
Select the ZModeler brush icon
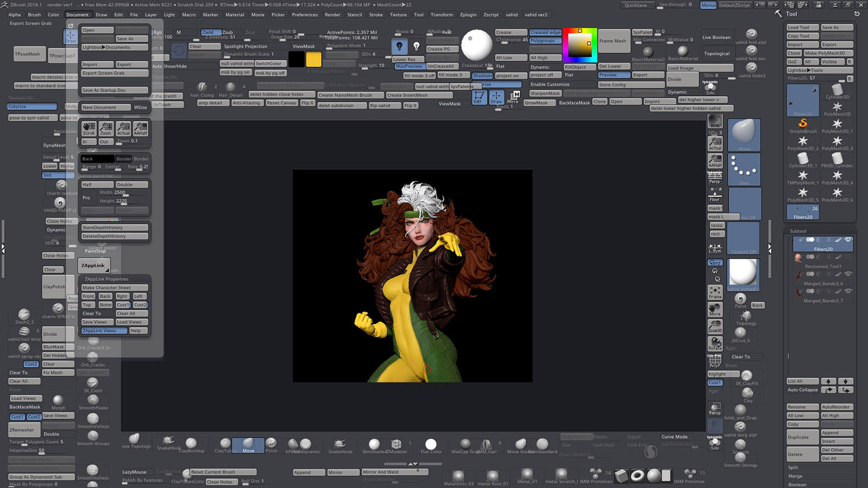pos(397,445)
